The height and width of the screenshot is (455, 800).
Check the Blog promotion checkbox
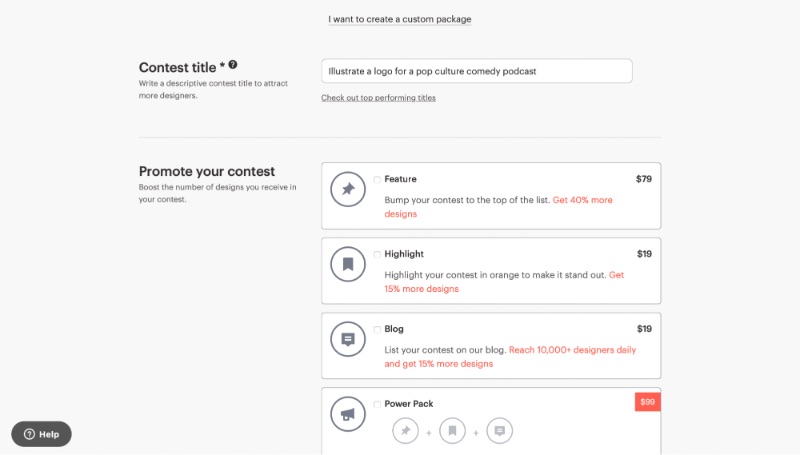(x=377, y=330)
